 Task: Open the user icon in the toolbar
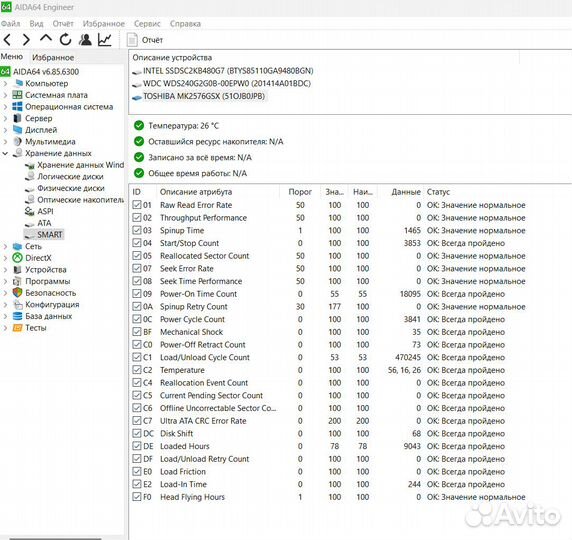(85, 39)
